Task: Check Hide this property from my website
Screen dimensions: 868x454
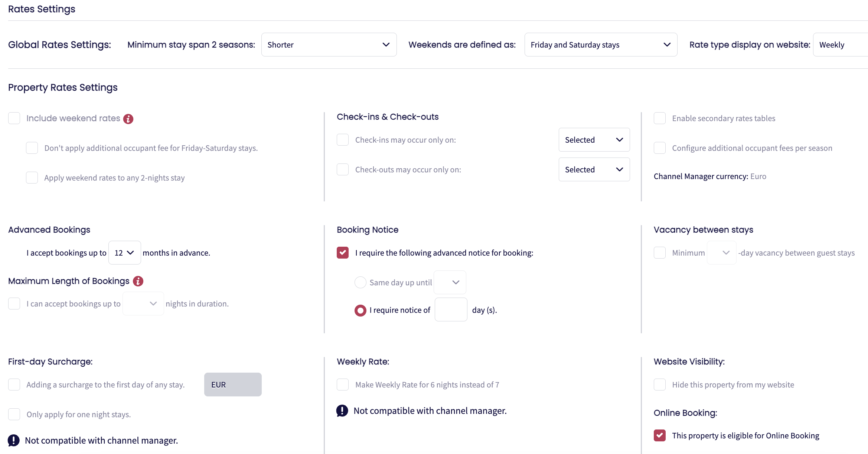Action: (660, 385)
